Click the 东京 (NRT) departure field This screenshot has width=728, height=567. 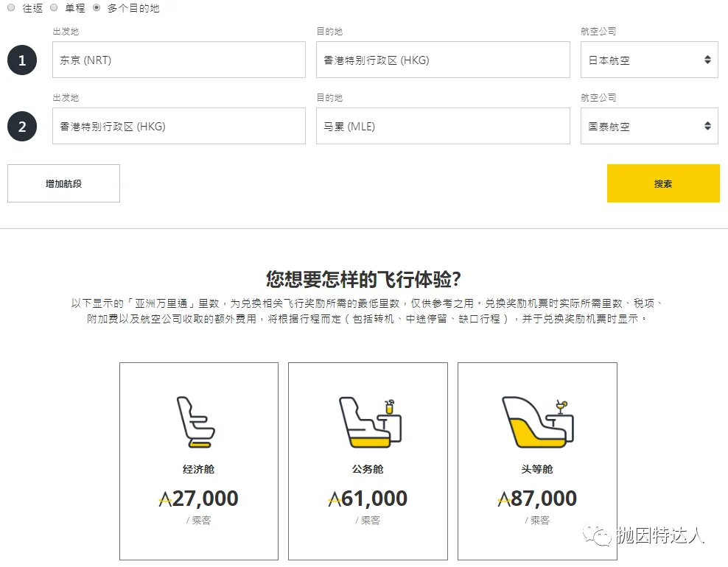pyautogui.click(x=178, y=60)
